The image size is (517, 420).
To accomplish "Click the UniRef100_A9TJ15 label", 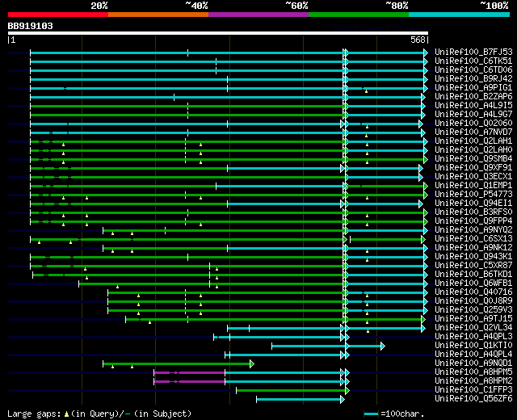I will (473, 319).
